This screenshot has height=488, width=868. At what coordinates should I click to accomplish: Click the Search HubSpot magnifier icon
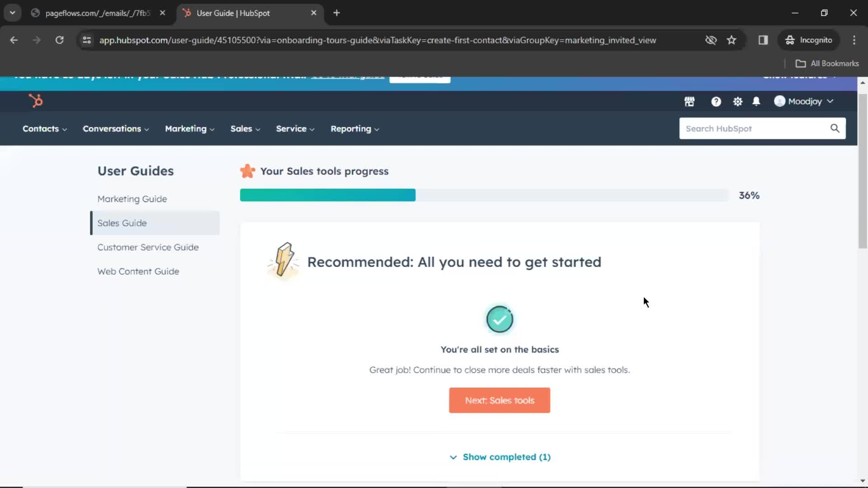tap(835, 128)
